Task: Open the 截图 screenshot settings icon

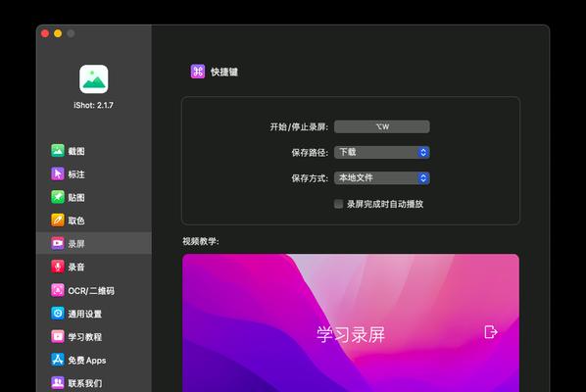Action: pyautogui.click(x=58, y=151)
